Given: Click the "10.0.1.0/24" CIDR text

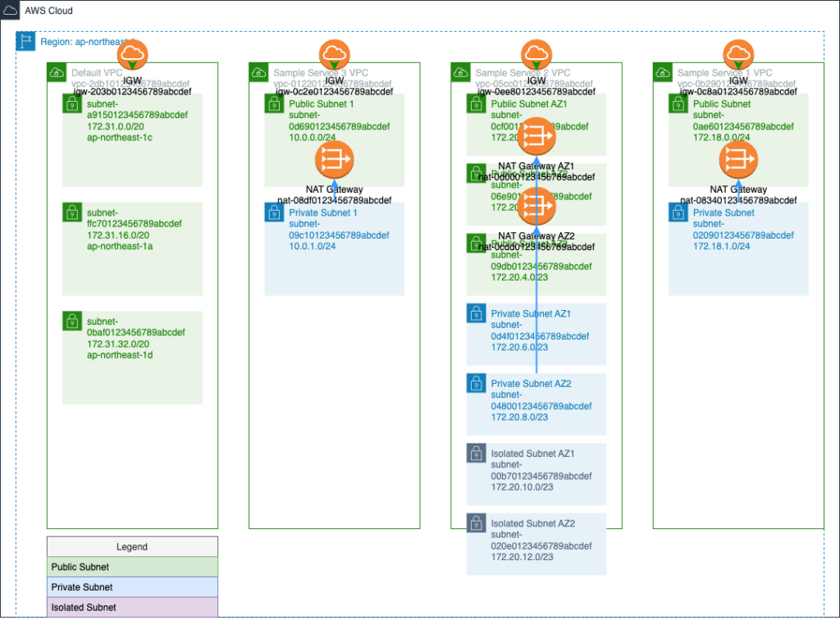Looking at the screenshot, I should click(x=313, y=246).
